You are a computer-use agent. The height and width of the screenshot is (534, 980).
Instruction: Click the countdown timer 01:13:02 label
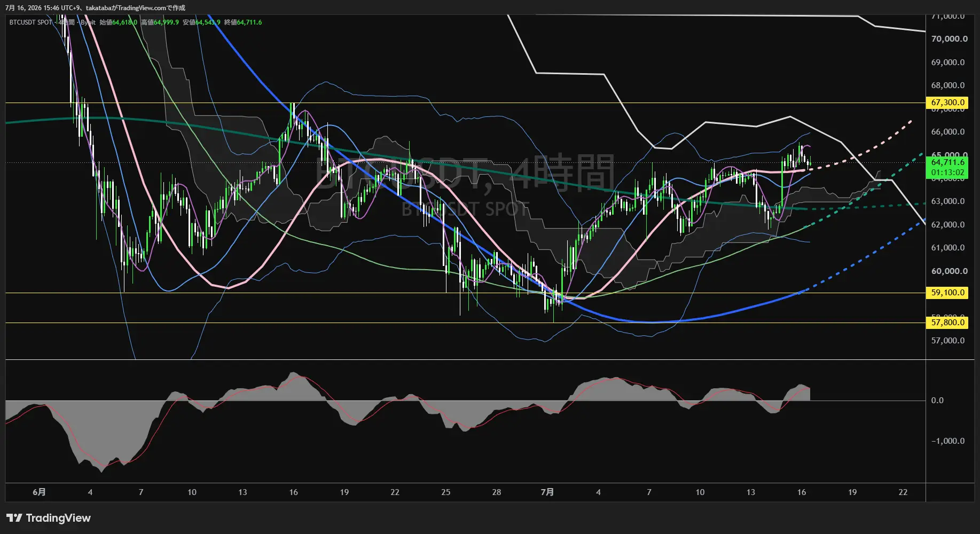(x=947, y=172)
